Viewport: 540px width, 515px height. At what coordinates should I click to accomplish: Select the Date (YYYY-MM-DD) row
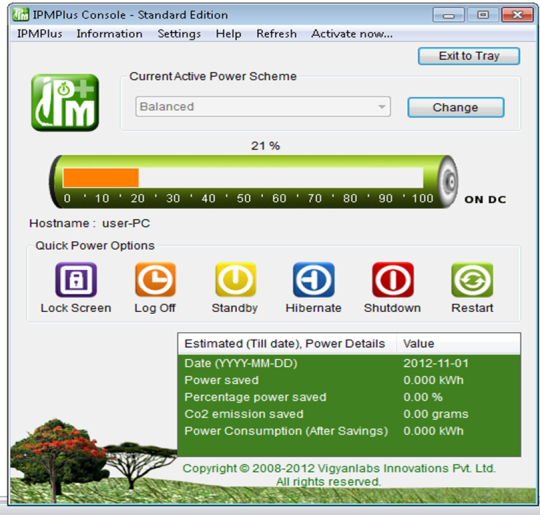pyautogui.click(x=349, y=363)
